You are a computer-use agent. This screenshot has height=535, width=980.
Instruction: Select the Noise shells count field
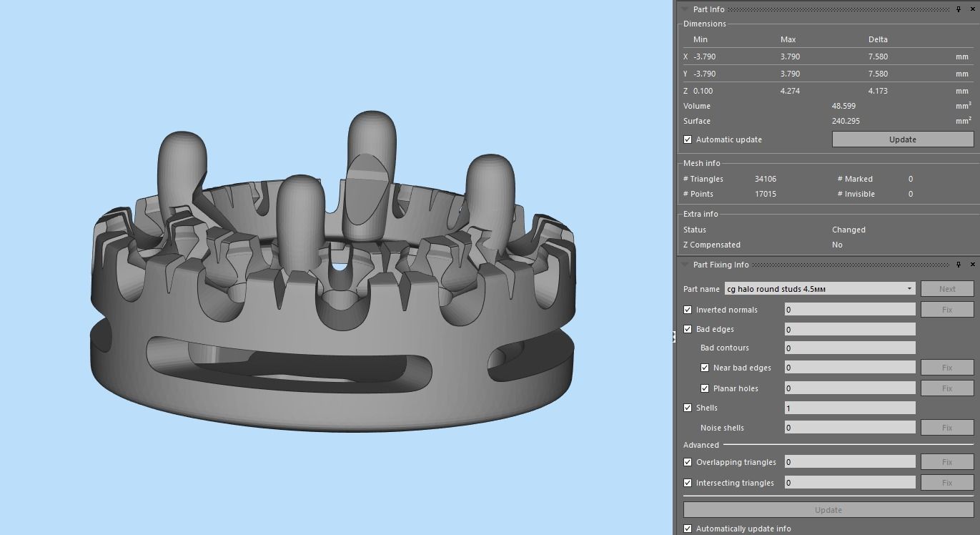[x=850, y=428]
